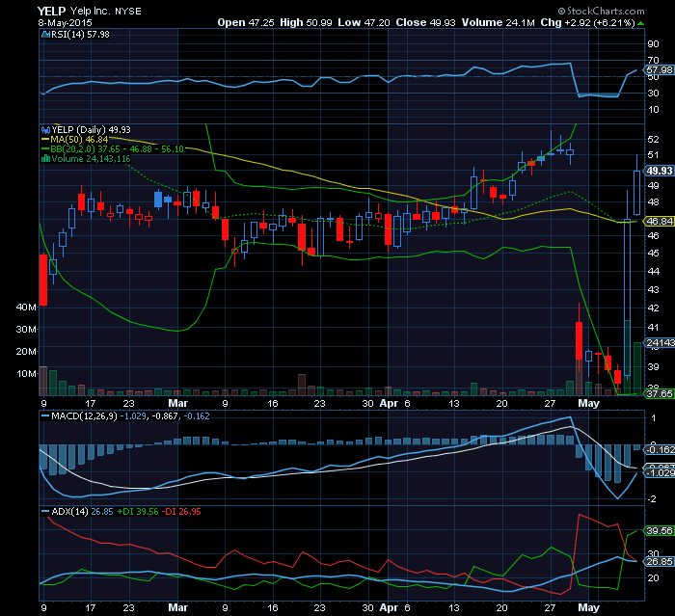Image resolution: width=675 pixels, height=616 pixels.
Task: Click the blue MACD(12,26,9) legend line marker
Action: point(45,416)
